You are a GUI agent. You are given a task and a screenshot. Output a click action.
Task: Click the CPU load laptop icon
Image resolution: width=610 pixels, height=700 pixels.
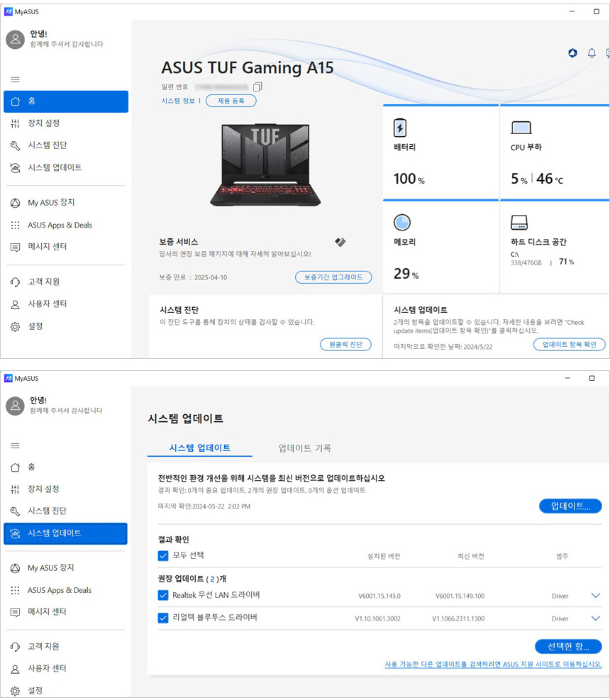tap(521, 128)
